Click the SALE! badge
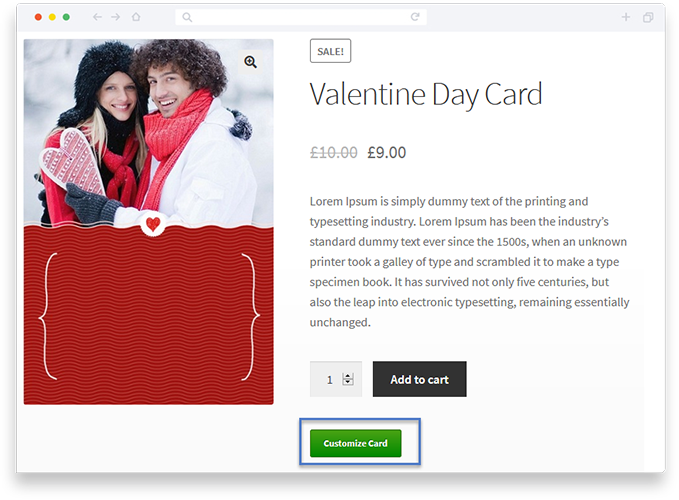 (330, 51)
